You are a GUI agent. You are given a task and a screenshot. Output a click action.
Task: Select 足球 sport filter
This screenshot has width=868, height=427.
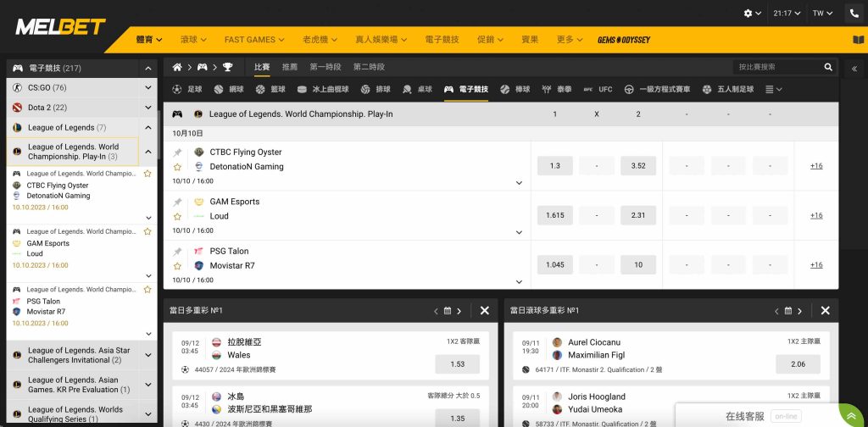187,89
